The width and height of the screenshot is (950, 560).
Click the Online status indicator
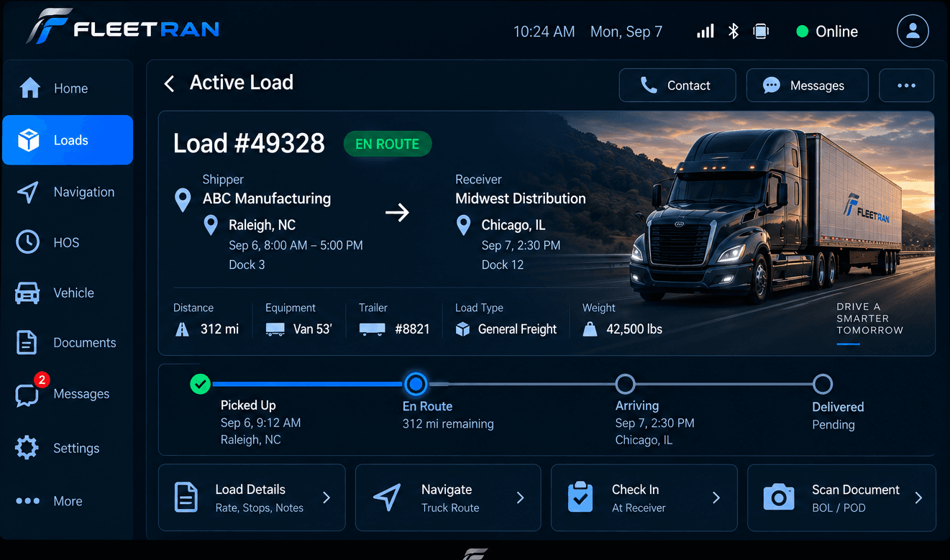pos(827,31)
